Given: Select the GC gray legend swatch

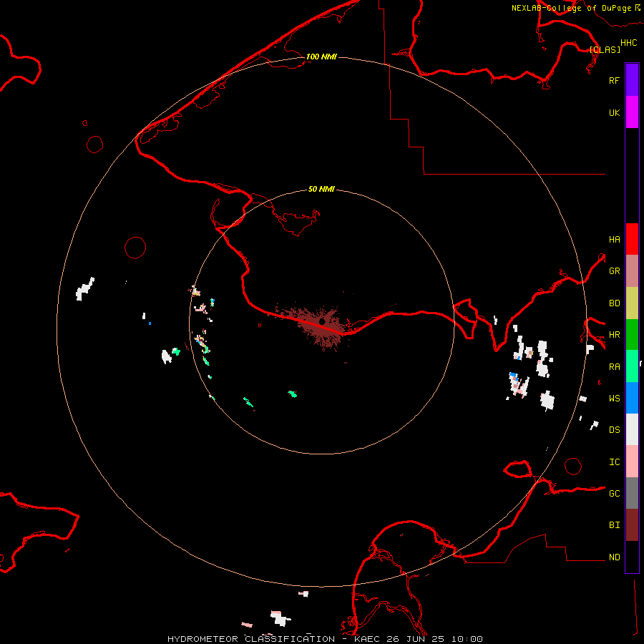Looking at the screenshot, I should click(632, 493).
